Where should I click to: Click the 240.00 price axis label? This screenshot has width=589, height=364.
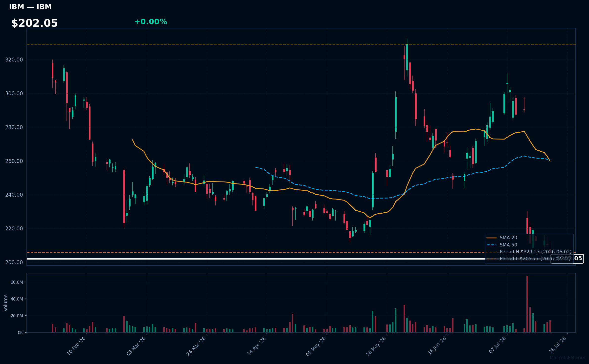point(14,195)
